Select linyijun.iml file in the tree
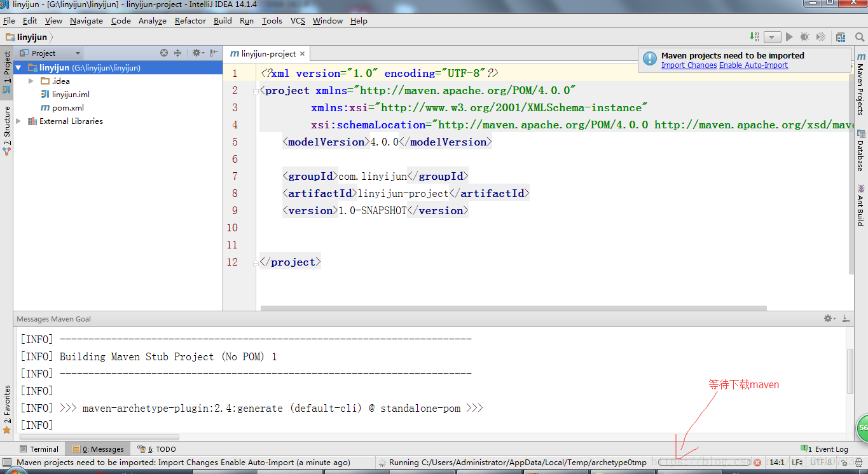 click(71, 94)
